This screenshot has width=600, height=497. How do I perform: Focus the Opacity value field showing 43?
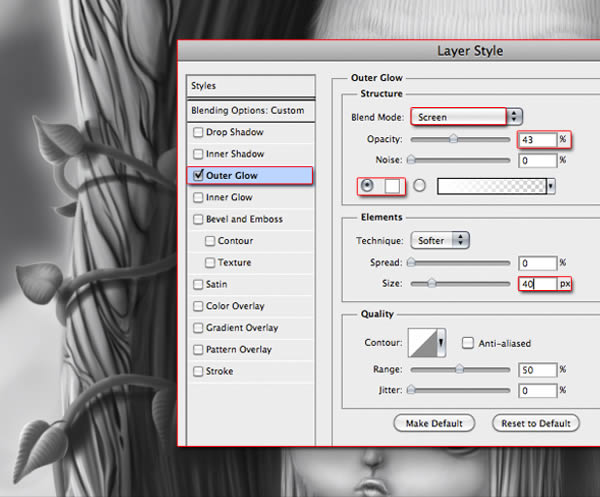tap(537, 140)
